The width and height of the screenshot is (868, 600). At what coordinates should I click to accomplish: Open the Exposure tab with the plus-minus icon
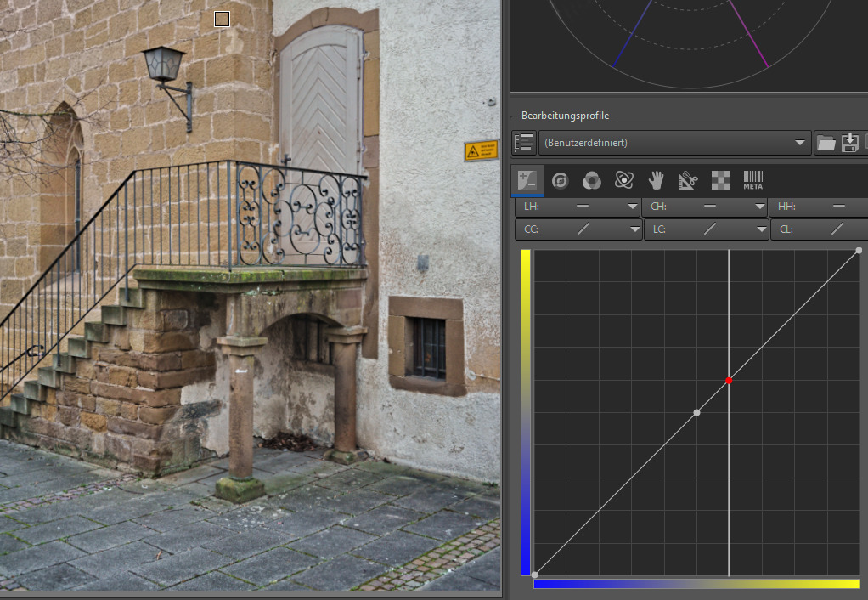click(527, 180)
